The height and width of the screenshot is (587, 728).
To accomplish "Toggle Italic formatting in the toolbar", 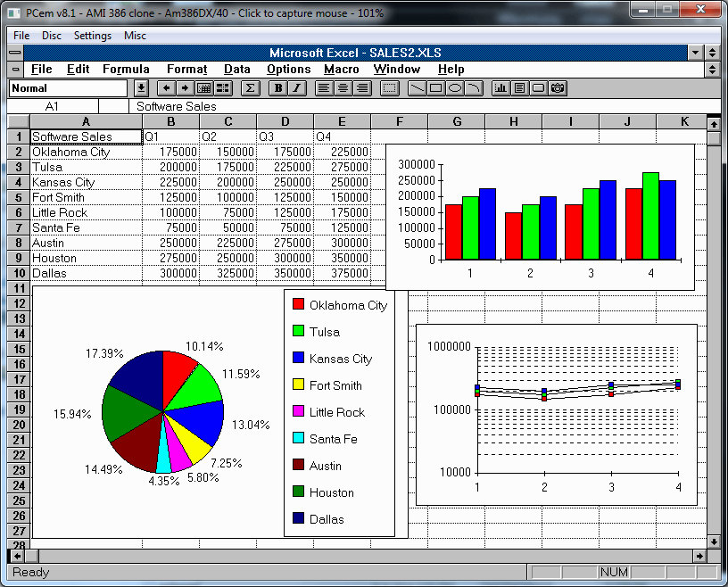I will [297, 88].
